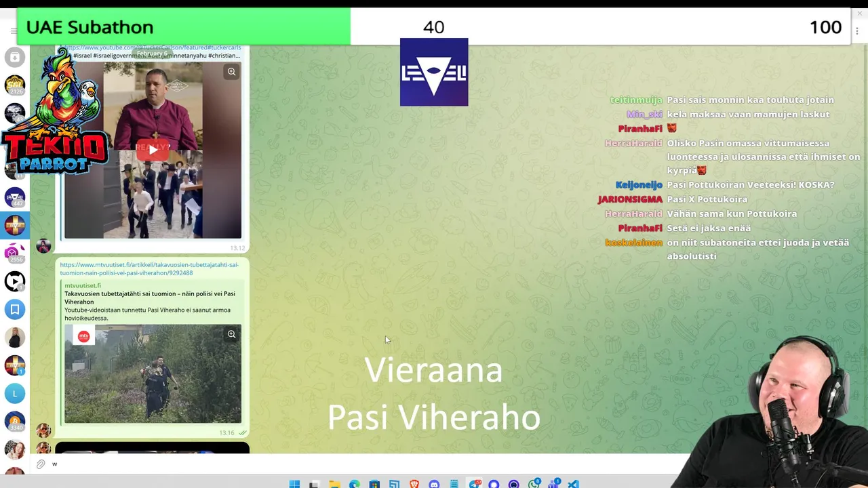
Task: Type in the message input field
Action: (x=366, y=464)
